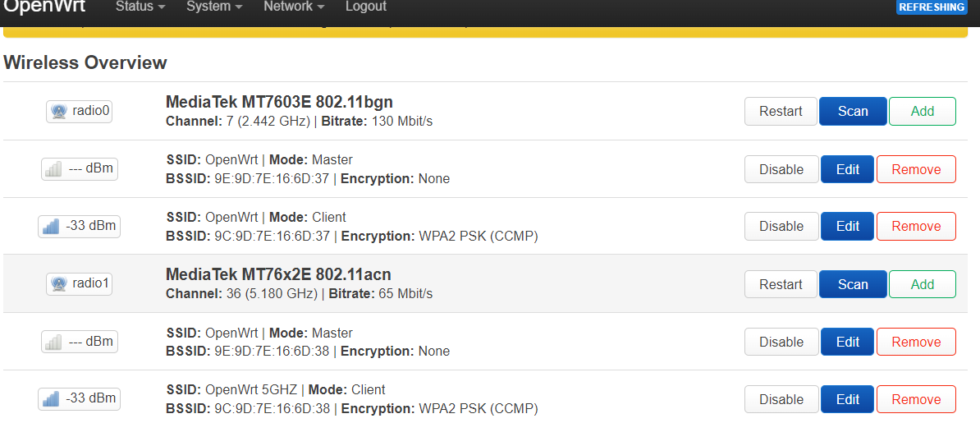
Task: Click the radio1 antenna icon badge
Action: coord(80,283)
